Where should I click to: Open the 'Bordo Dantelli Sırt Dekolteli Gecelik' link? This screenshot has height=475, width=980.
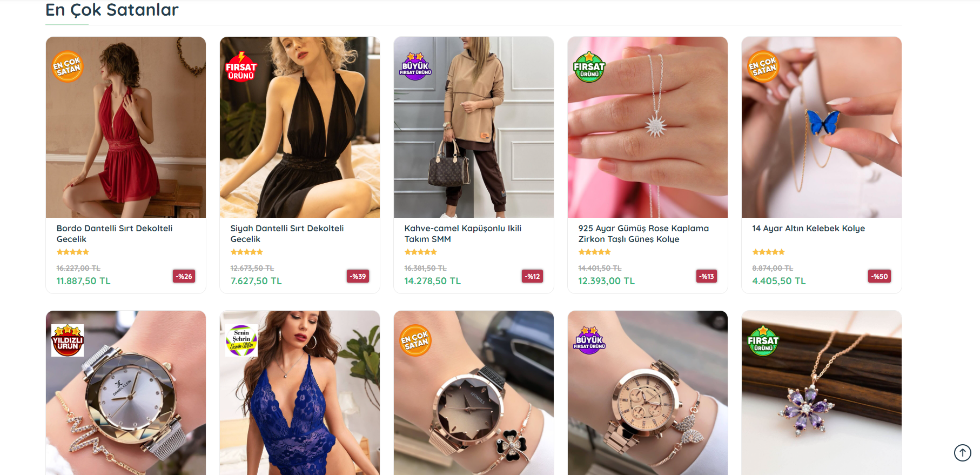(x=115, y=233)
